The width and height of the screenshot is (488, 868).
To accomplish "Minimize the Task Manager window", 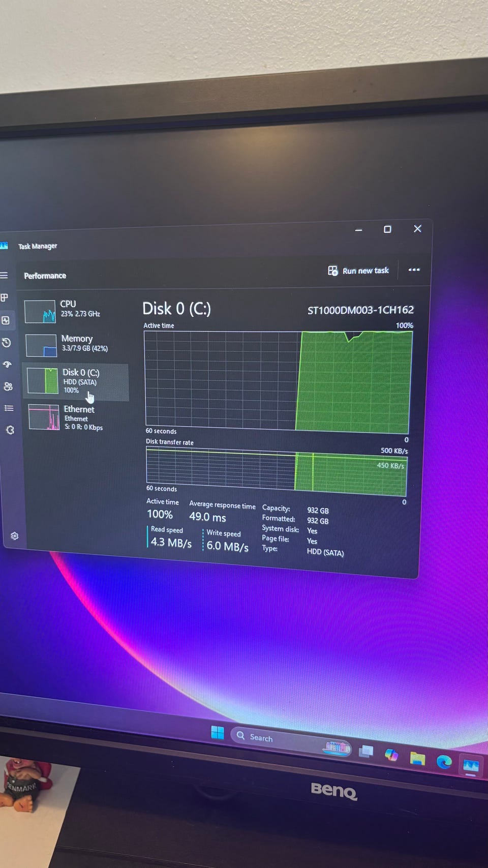I will coord(358,230).
